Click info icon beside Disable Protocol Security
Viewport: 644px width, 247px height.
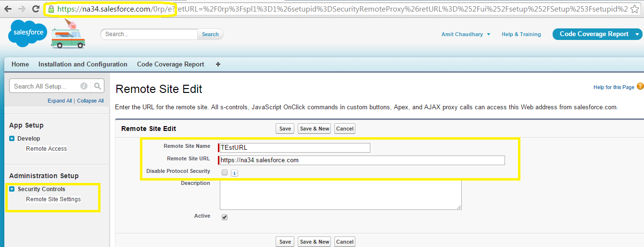coord(234,173)
